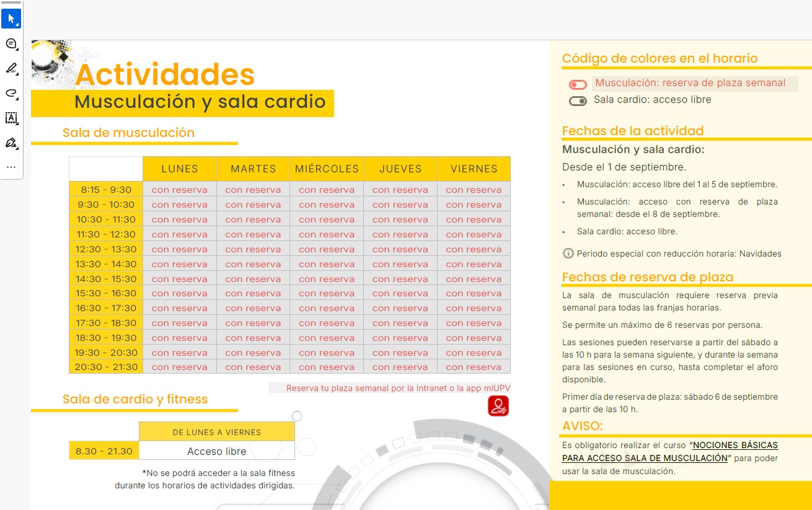Image resolution: width=812 pixels, height=510 pixels.
Task: Click 'con reserva' for Viernes 20:30 - 21:30
Action: (474, 367)
